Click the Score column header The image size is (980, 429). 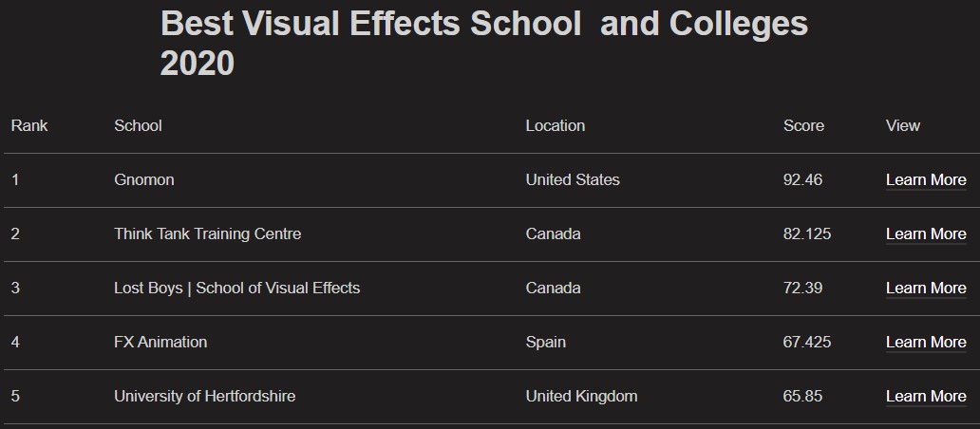803,125
